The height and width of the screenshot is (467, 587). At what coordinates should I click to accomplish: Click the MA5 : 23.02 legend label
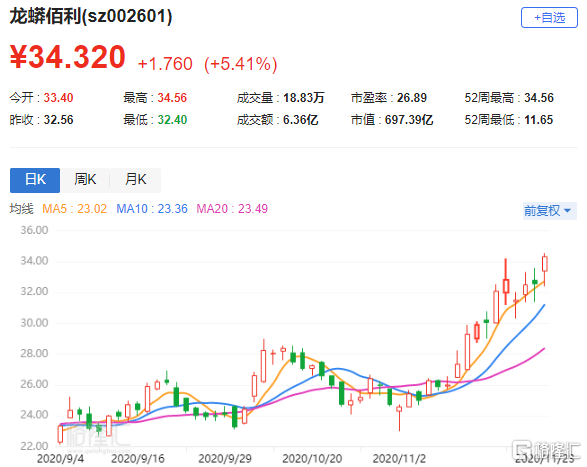click(x=74, y=209)
